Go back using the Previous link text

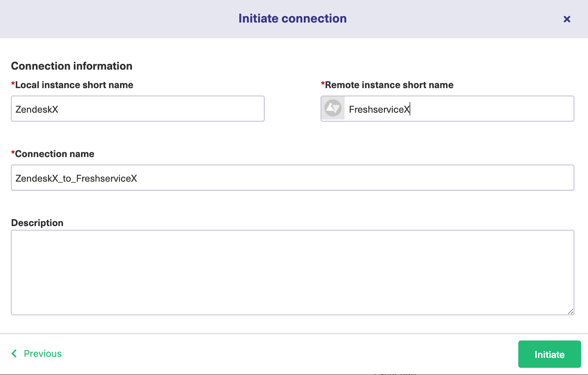(x=43, y=353)
